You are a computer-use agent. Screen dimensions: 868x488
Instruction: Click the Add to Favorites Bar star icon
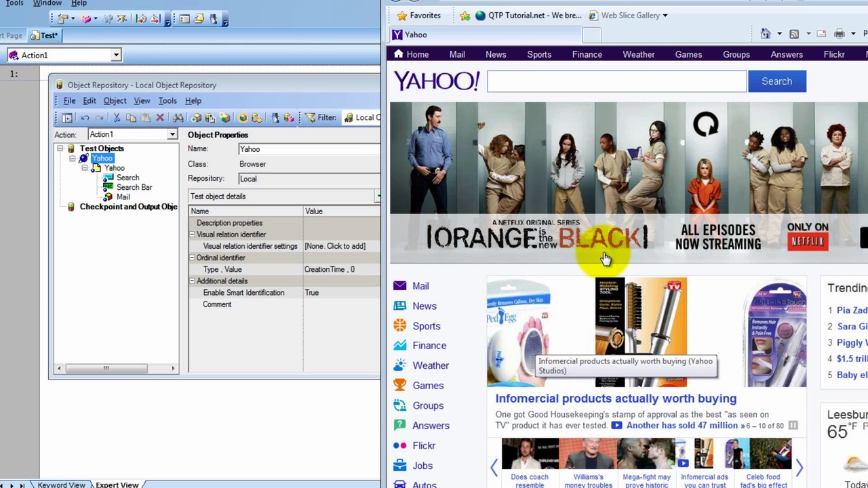pyautogui.click(x=465, y=16)
